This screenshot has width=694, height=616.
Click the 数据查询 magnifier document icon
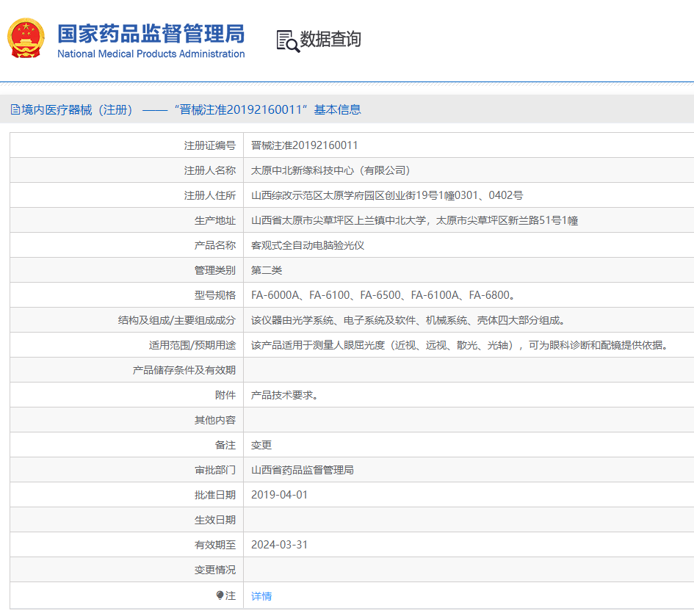click(288, 41)
